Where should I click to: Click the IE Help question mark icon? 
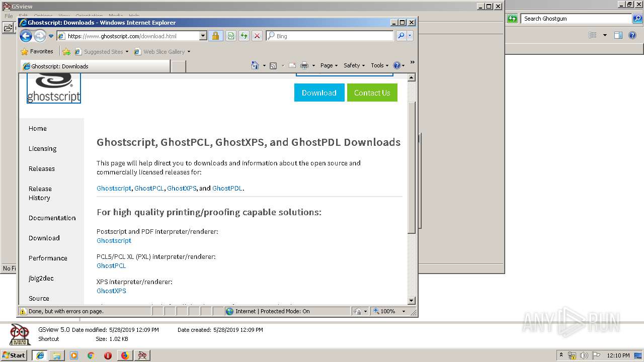396,65
